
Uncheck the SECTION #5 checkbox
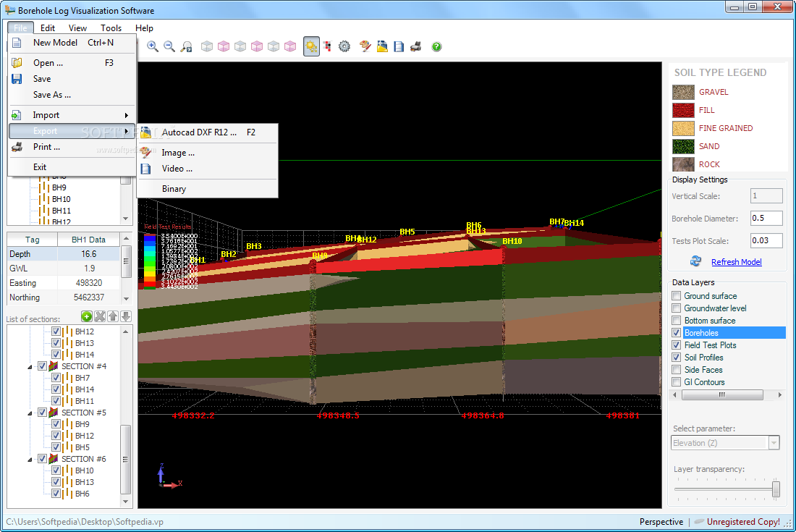42,412
